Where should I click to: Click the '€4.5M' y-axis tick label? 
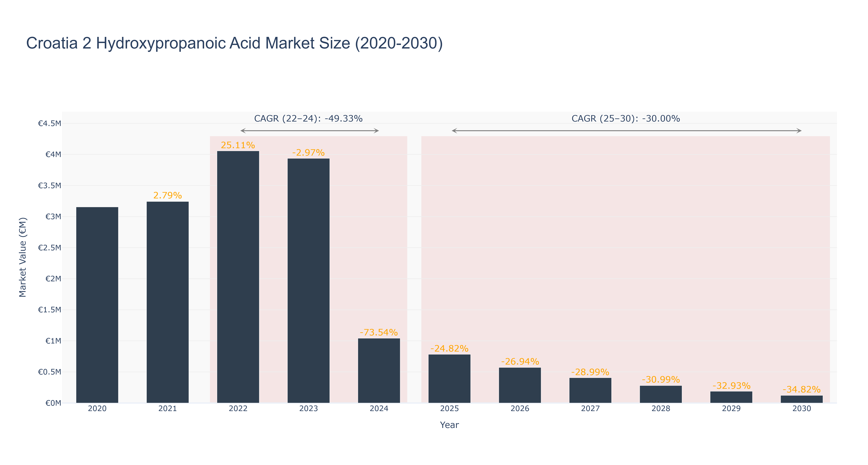50,123
